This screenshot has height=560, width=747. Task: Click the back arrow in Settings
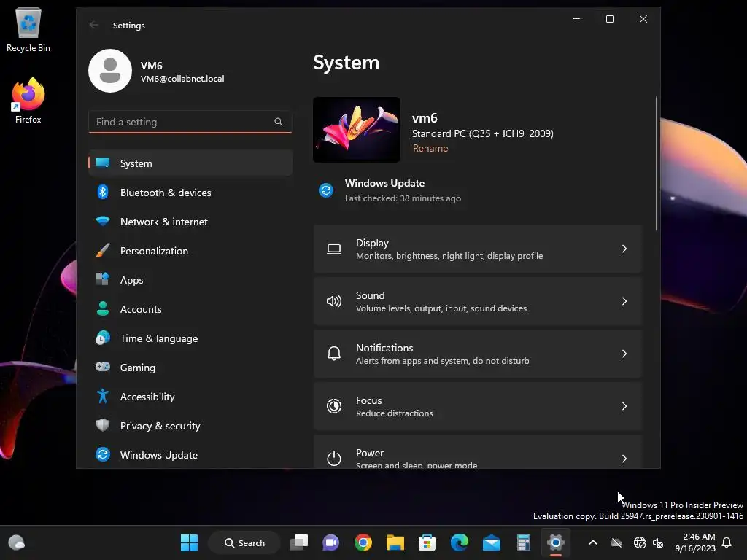click(94, 26)
